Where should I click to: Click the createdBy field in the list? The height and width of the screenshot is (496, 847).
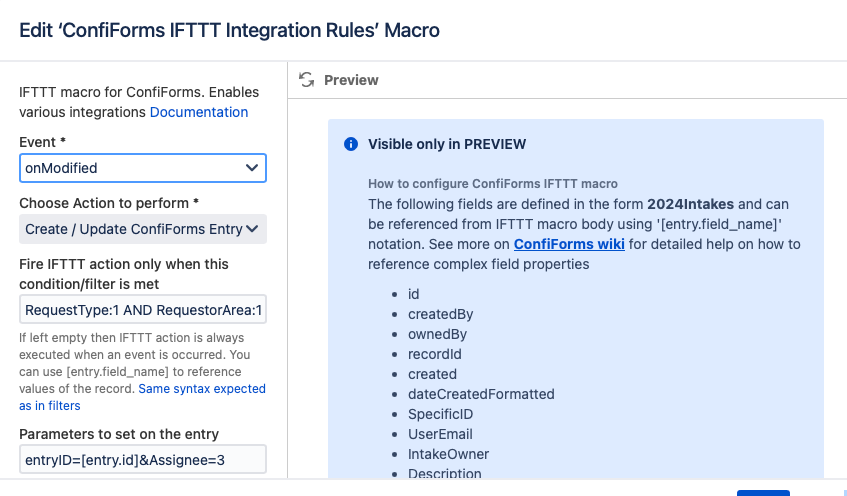[x=427, y=314]
